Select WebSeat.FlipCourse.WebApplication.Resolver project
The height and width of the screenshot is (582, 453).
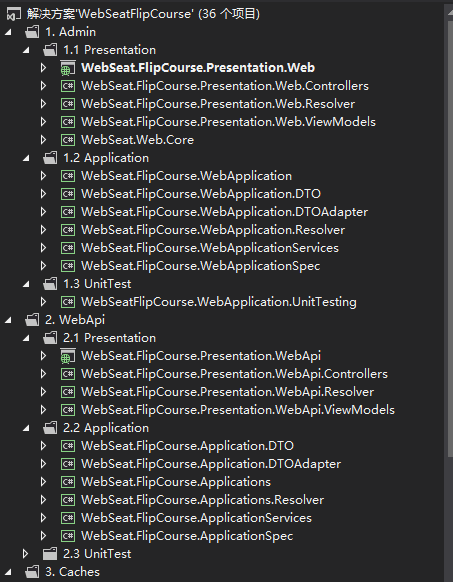[213, 230]
